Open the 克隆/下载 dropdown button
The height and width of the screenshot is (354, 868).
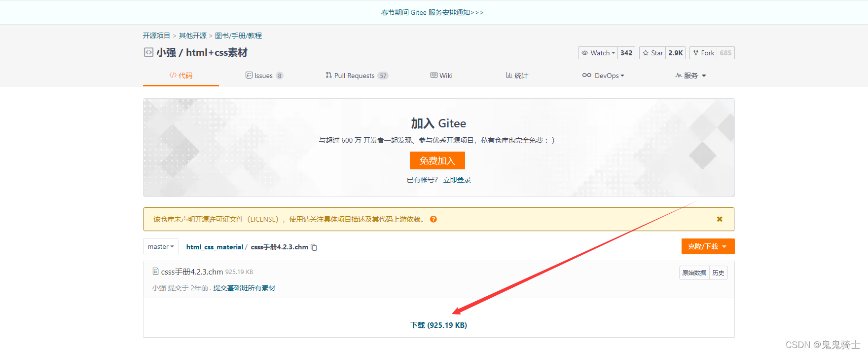coord(708,246)
